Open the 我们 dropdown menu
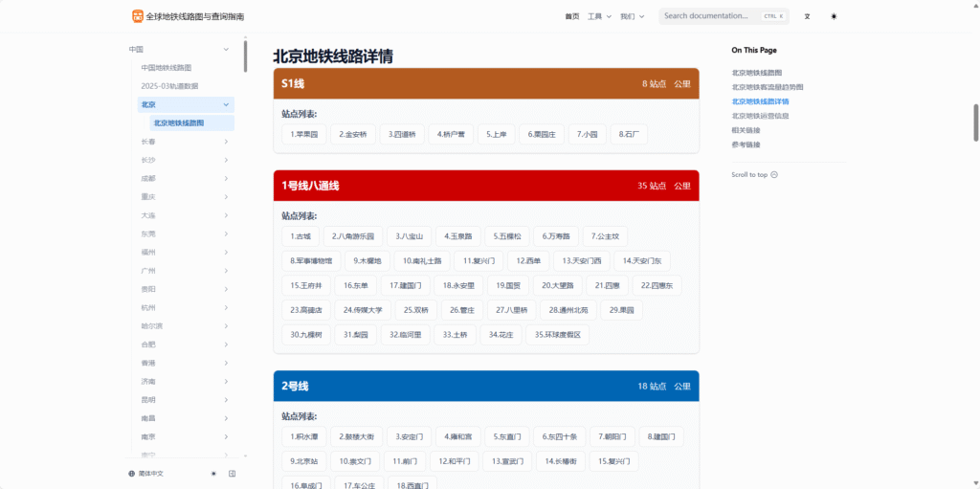Image resolution: width=980 pixels, height=489 pixels. pyautogui.click(x=632, y=16)
